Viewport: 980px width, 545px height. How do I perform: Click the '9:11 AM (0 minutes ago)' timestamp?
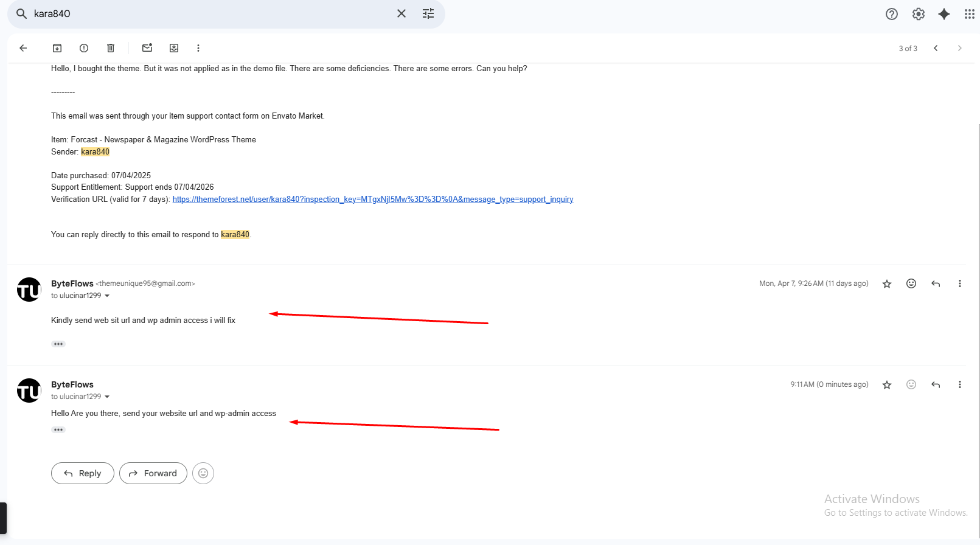(829, 384)
